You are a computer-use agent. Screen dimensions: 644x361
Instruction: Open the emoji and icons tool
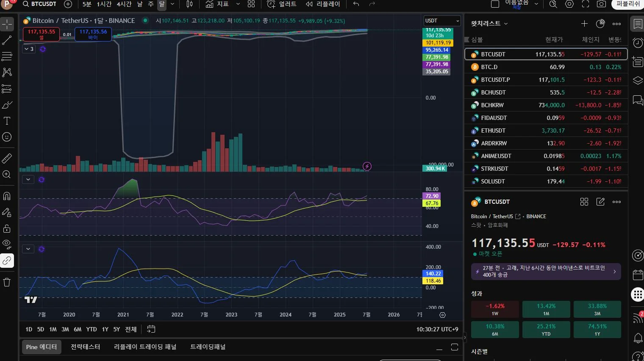point(7,137)
